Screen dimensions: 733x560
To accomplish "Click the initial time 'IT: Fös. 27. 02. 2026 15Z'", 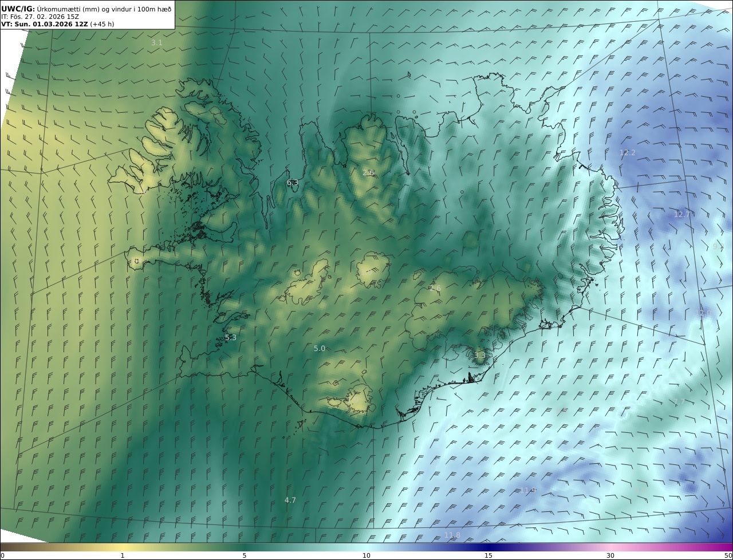I will 40,17.
